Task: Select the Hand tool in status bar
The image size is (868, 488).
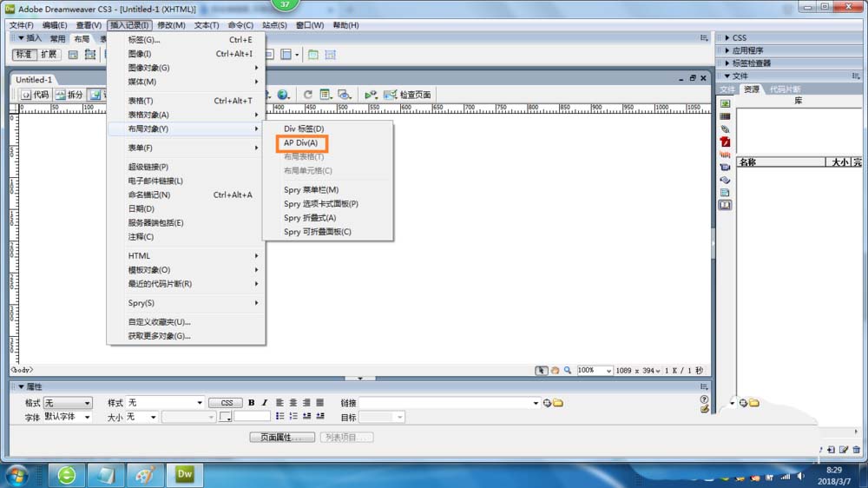Action: click(555, 370)
